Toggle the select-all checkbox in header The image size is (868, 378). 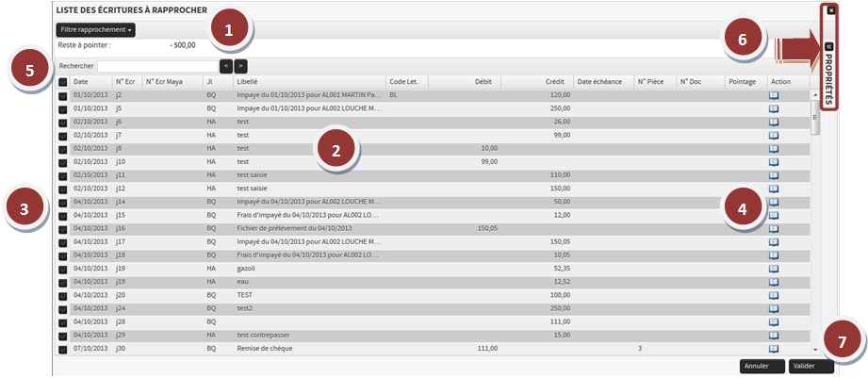tap(63, 82)
